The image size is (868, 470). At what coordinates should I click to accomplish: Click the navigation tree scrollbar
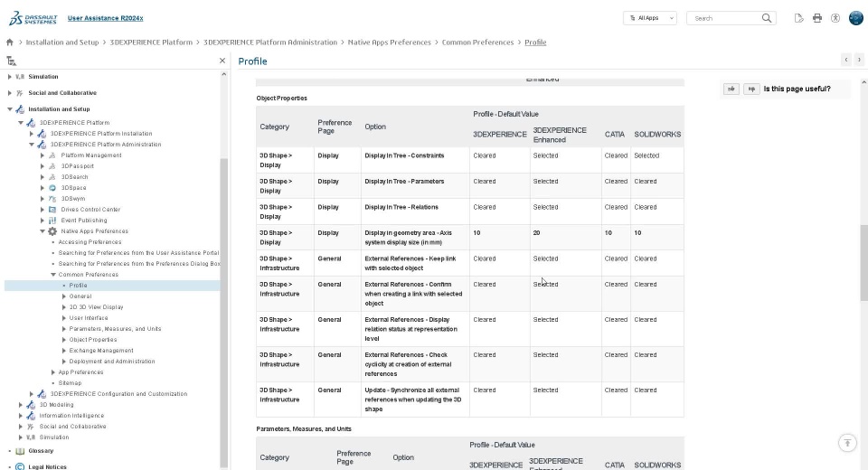223,313
